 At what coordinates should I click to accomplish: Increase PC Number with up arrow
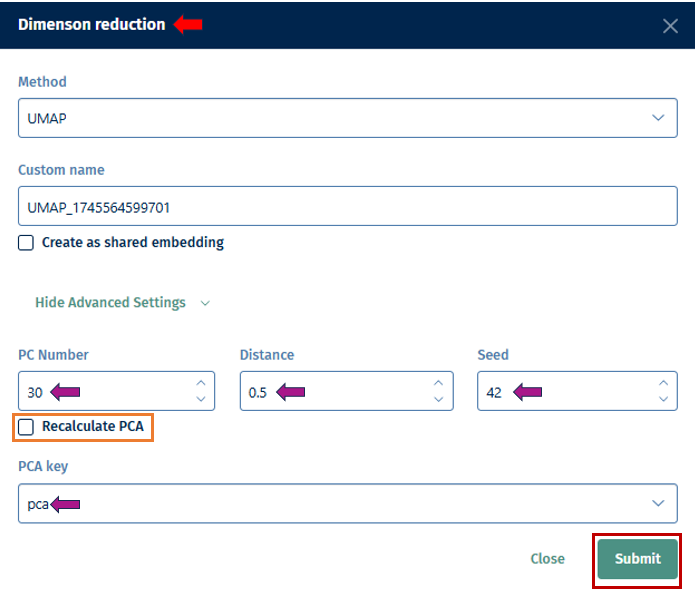(x=200, y=383)
